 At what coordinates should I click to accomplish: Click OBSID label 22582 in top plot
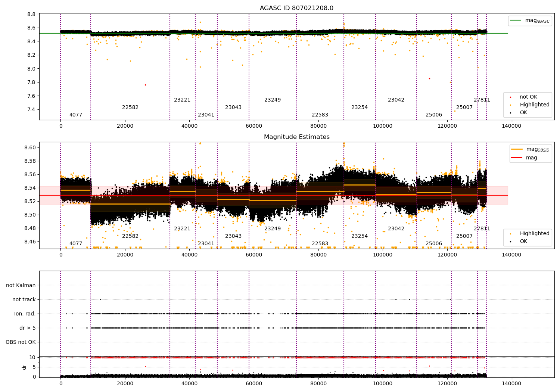130,108
